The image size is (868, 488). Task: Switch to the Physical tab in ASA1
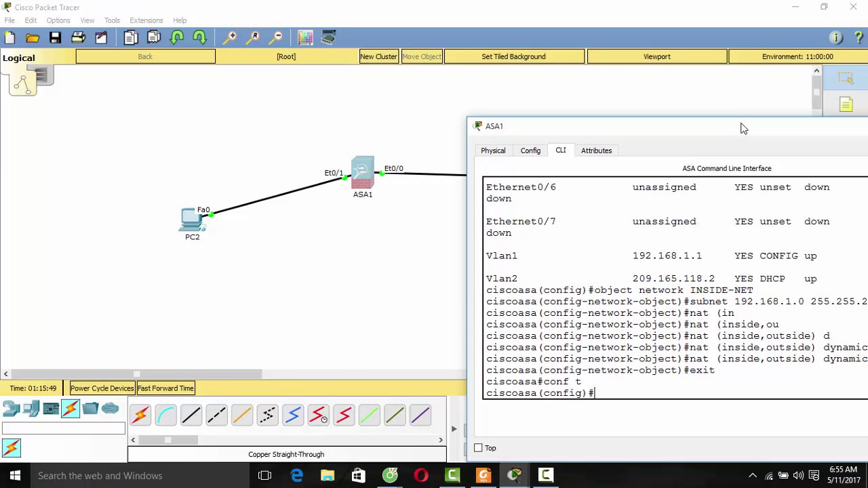coord(493,150)
